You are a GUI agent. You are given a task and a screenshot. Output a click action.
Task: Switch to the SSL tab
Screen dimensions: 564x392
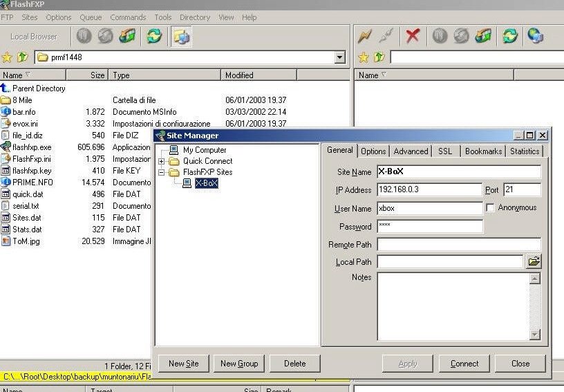[x=445, y=151]
